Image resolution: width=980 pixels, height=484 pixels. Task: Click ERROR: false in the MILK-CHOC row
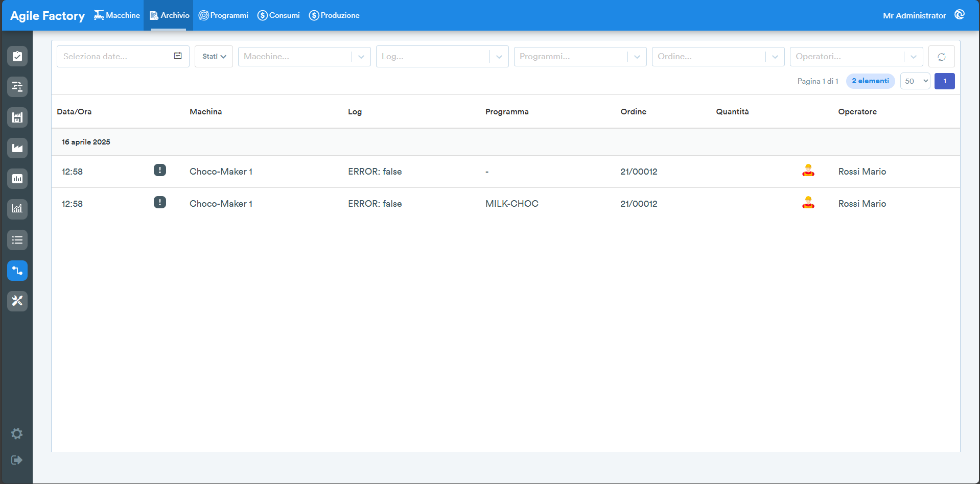375,204
